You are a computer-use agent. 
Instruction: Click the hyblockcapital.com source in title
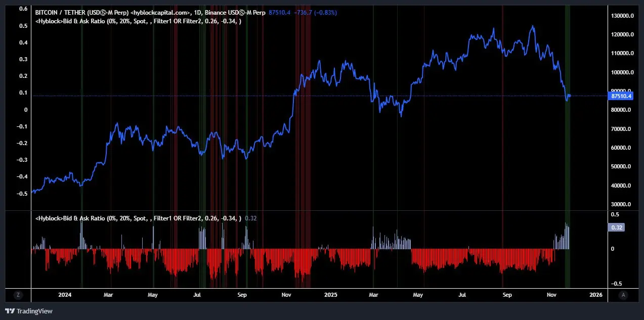point(161,12)
